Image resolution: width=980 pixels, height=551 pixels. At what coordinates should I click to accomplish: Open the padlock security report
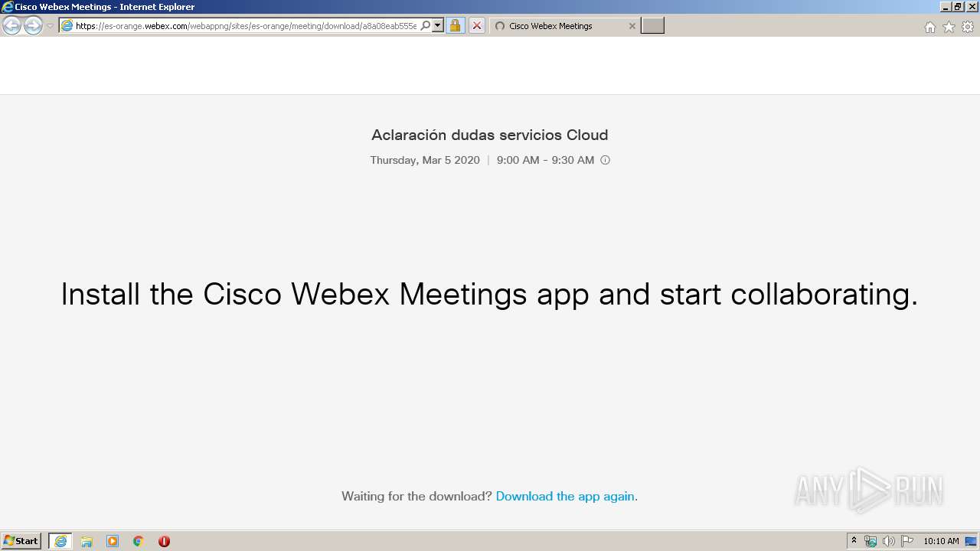coord(455,26)
